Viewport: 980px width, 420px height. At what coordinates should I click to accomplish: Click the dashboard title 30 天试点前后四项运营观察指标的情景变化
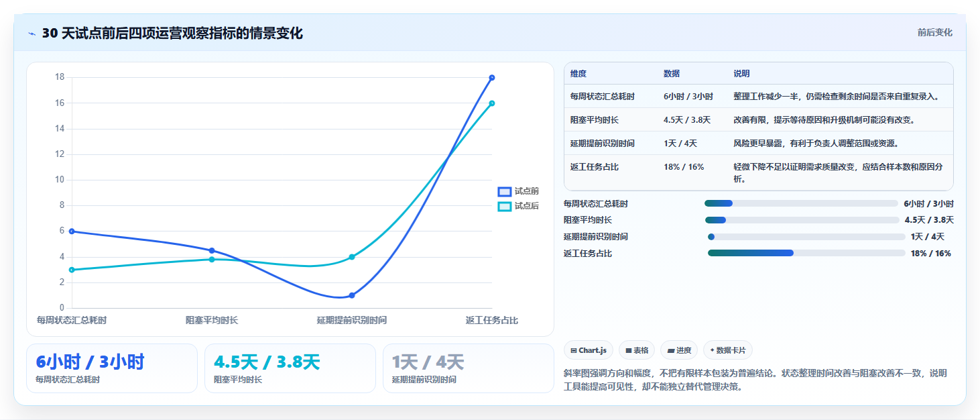(172, 34)
